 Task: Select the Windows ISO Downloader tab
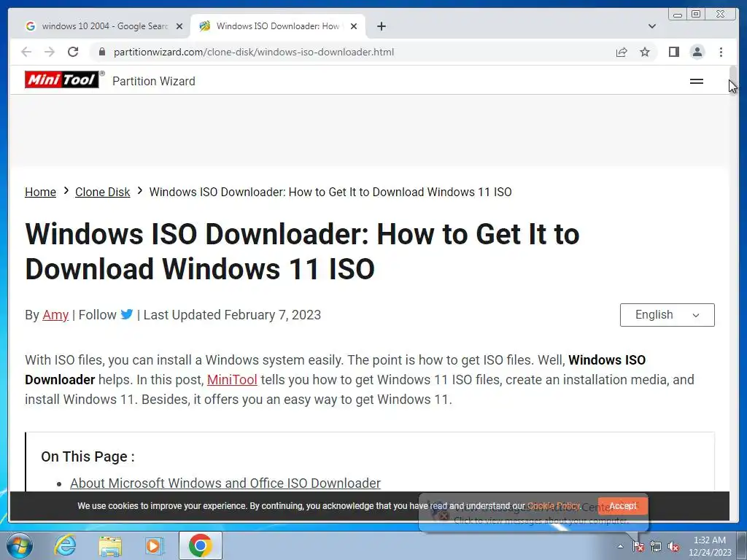click(278, 26)
